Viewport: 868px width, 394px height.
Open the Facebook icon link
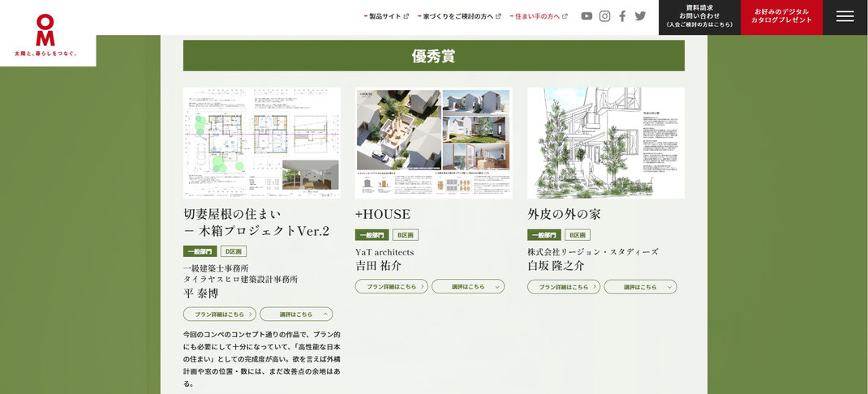click(622, 16)
